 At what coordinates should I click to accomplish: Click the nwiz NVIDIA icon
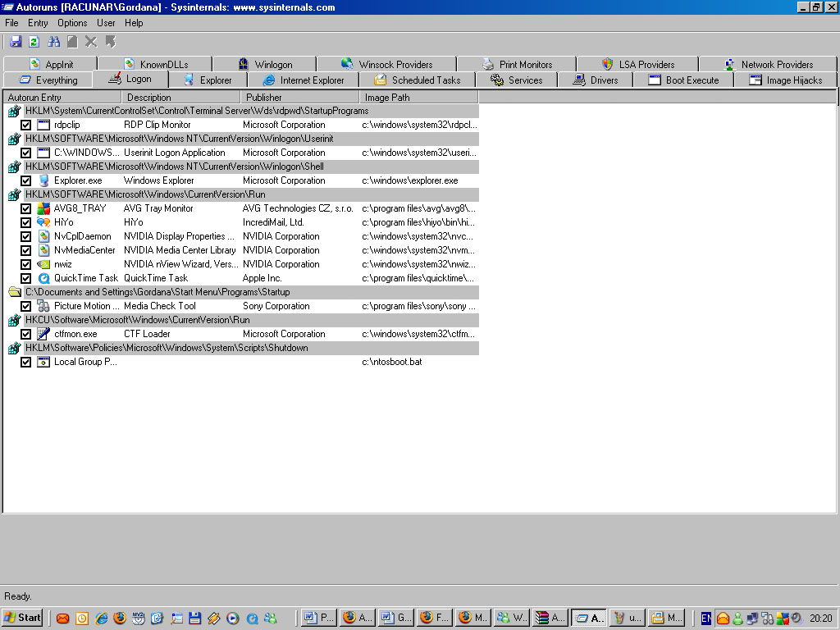[x=43, y=264]
